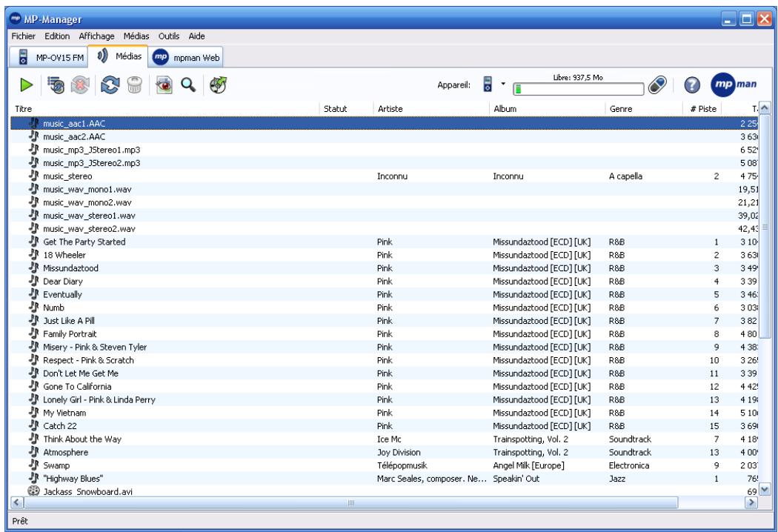The image size is (778, 532).
Task: Play the selected track
Action: [27, 87]
